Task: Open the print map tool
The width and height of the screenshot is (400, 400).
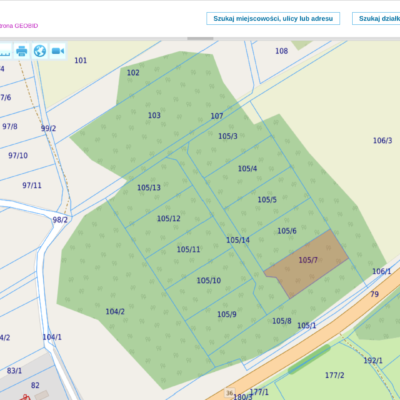Action: 22,51
